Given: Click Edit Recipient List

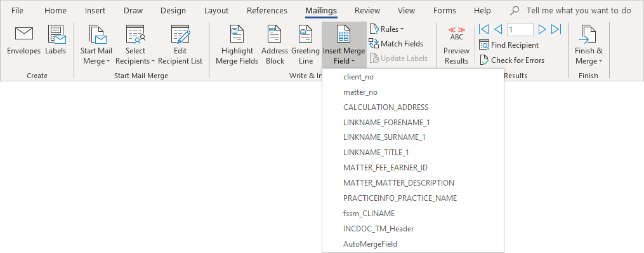Looking at the screenshot, I should pyautogui.click(x=180, y=45).
